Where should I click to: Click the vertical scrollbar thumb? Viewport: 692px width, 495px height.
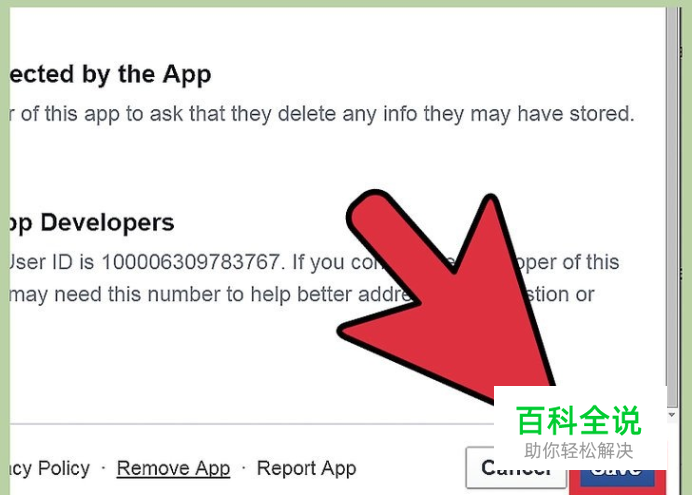pyautogui.click(x=673, y=207)
